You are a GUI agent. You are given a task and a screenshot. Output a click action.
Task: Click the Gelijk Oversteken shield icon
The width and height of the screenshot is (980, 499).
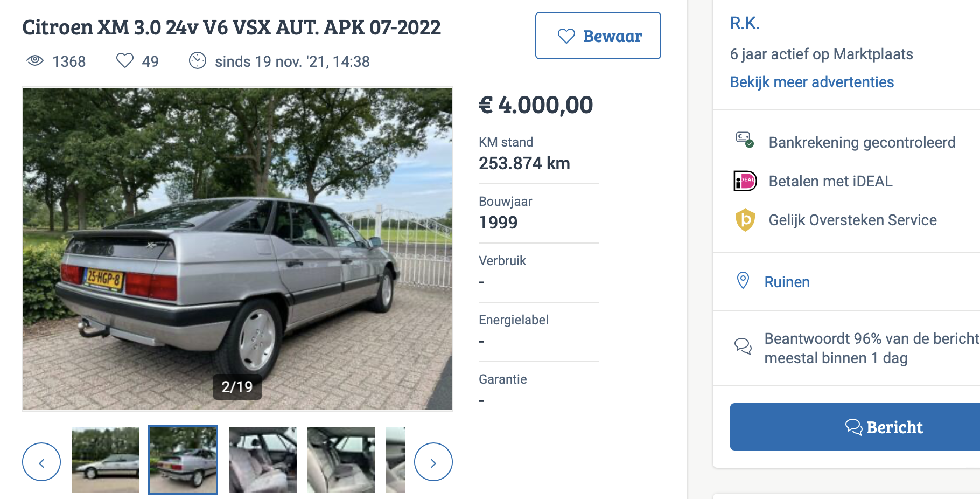pos(745,220)
